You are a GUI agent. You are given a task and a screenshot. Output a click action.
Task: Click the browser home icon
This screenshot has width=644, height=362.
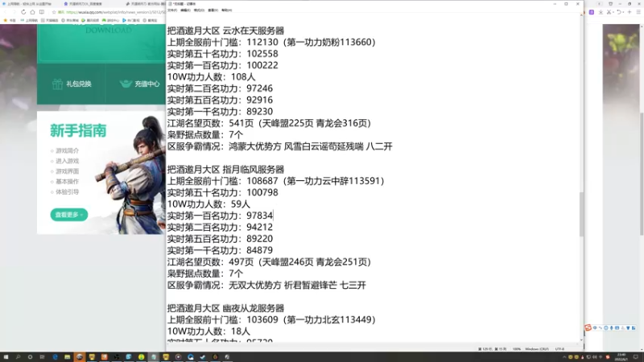click(32, 12)
